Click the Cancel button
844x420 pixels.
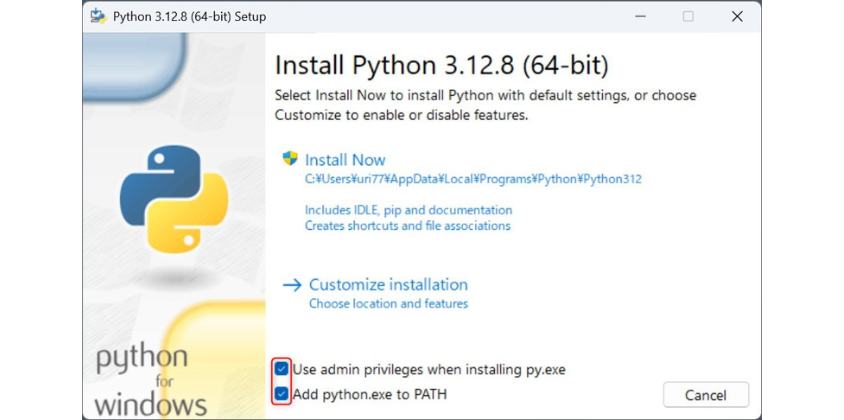pos(706,395)
